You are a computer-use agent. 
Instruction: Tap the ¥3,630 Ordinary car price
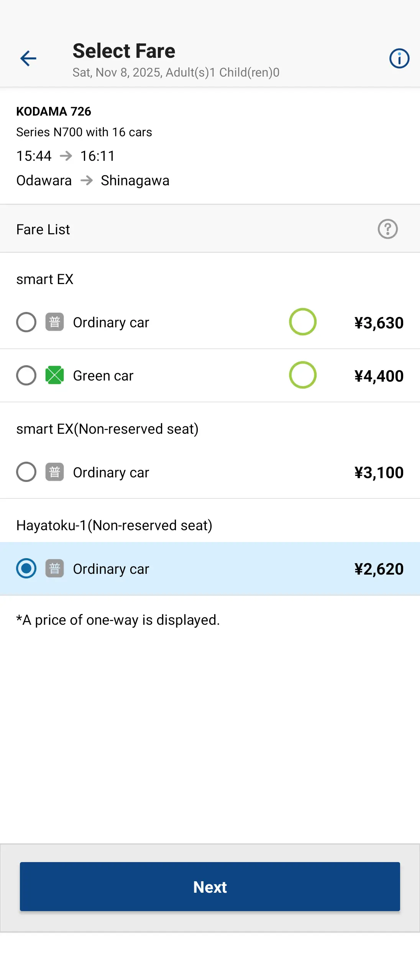click(x=379, y=323)
